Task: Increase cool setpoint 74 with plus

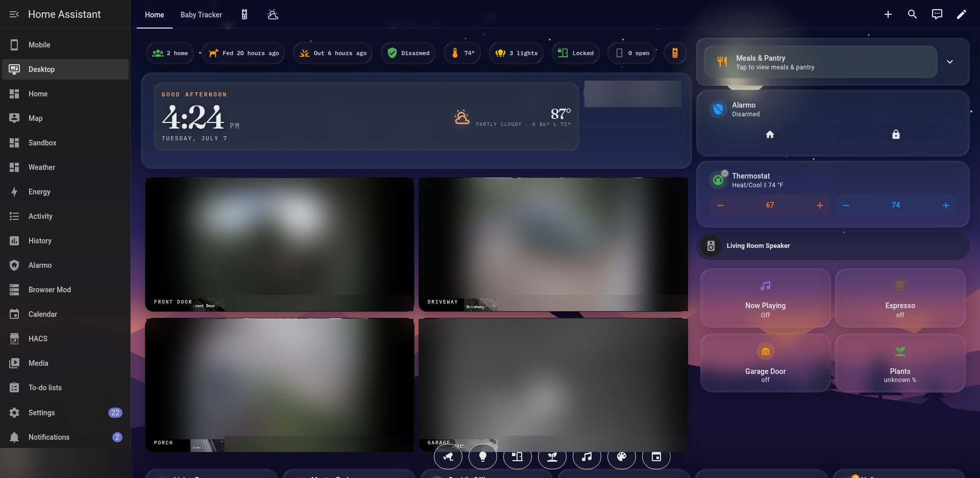Action: pos(946,205)
